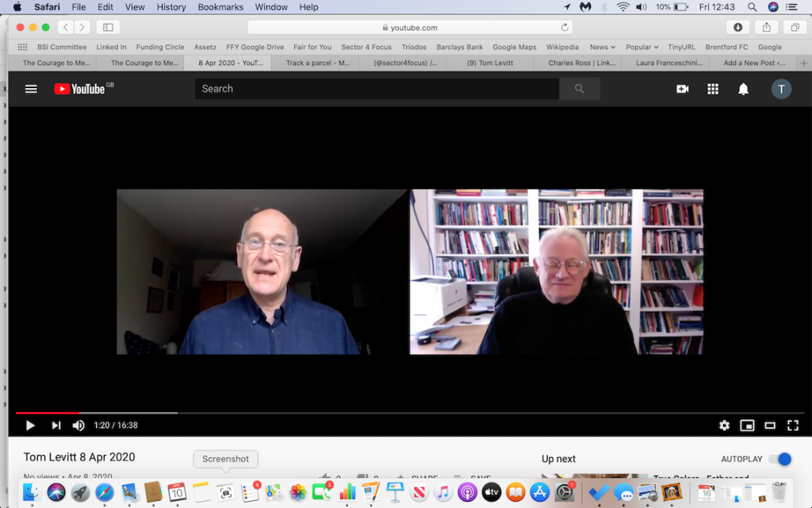Open the create video camera icon
The image size is (812, 508).
(x=683, y=89)
